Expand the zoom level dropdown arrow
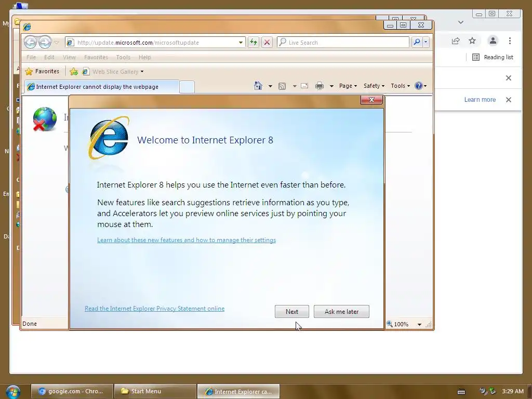This screenshot has width=532, height=399. pos(419,324)
